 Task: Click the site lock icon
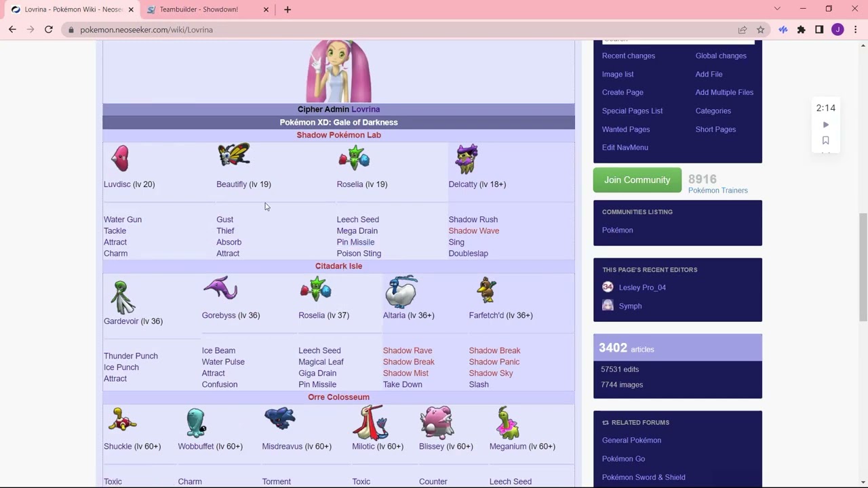[x=71, y=30]
